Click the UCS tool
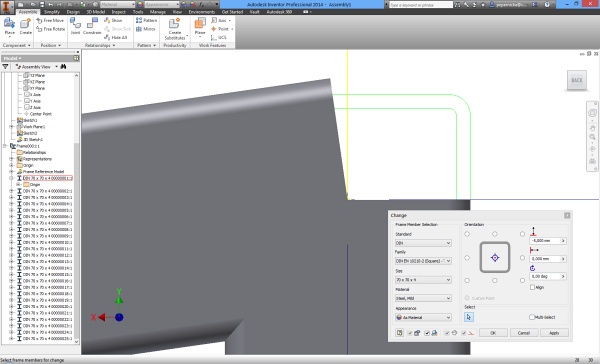The image size is (600, 364). [x=218, y=38]
